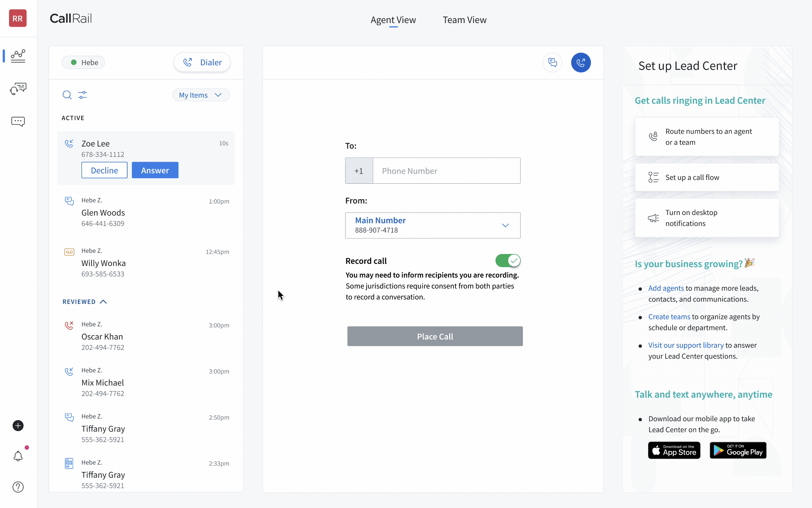Viewport: 812px width, 508px height.
Task: Follow the Create teams link
Action: click(669, 316)
